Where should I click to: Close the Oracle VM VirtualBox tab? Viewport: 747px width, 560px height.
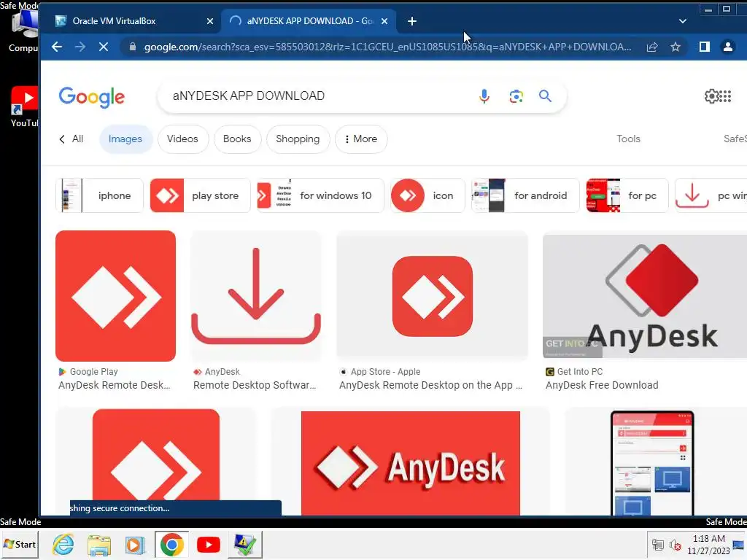coord(210,21)
